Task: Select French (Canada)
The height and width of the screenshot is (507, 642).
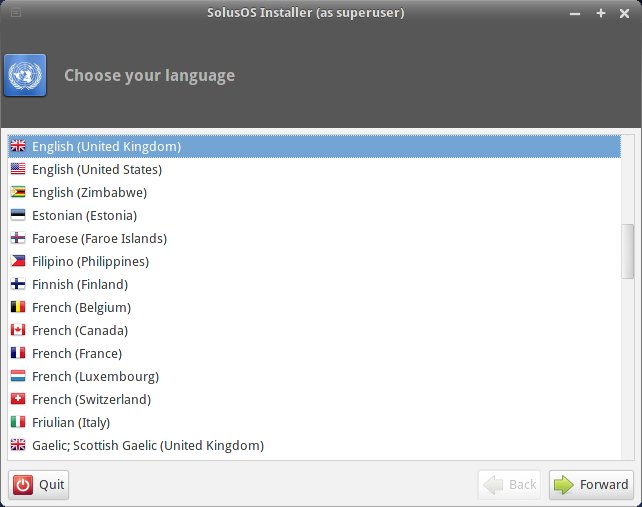Action: (x=314, y=330)
